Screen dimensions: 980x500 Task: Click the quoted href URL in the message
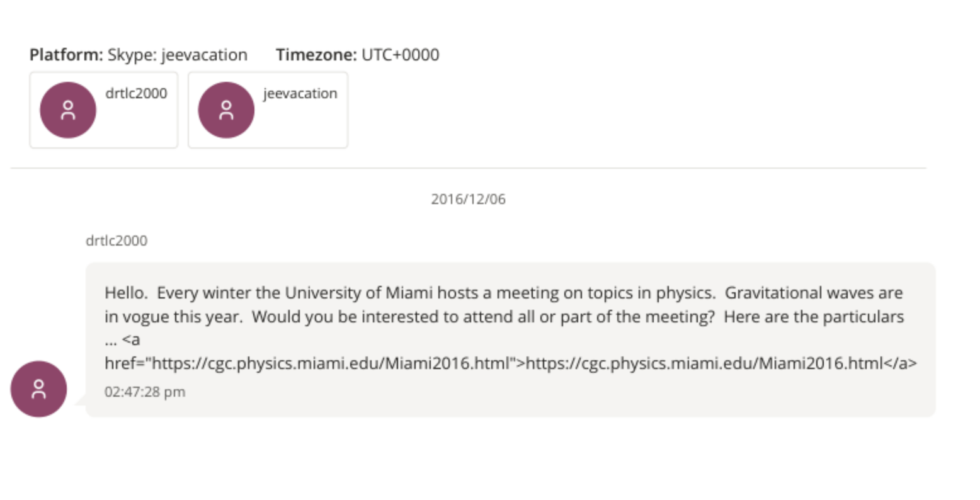(x=331, y=363)
